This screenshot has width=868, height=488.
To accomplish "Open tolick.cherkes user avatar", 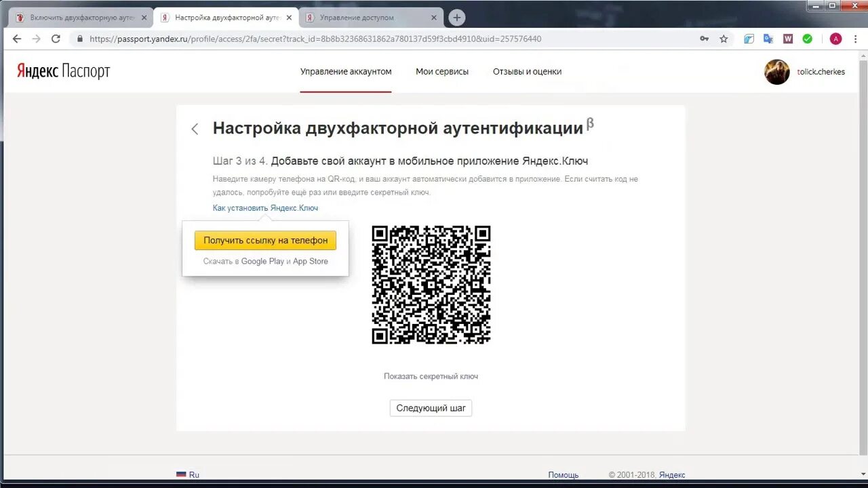I will tap(777, 72).
